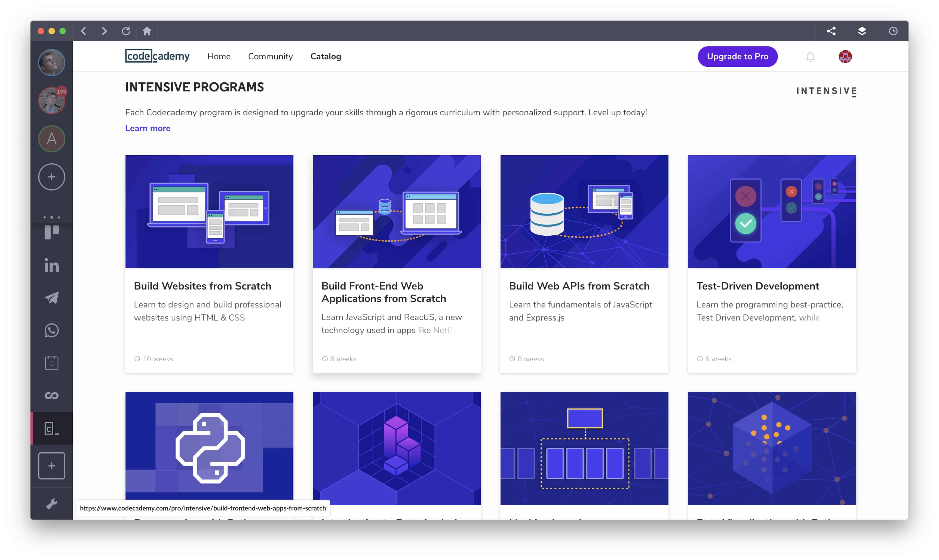Click the sidebar wrench settings icon

point(52,503)
